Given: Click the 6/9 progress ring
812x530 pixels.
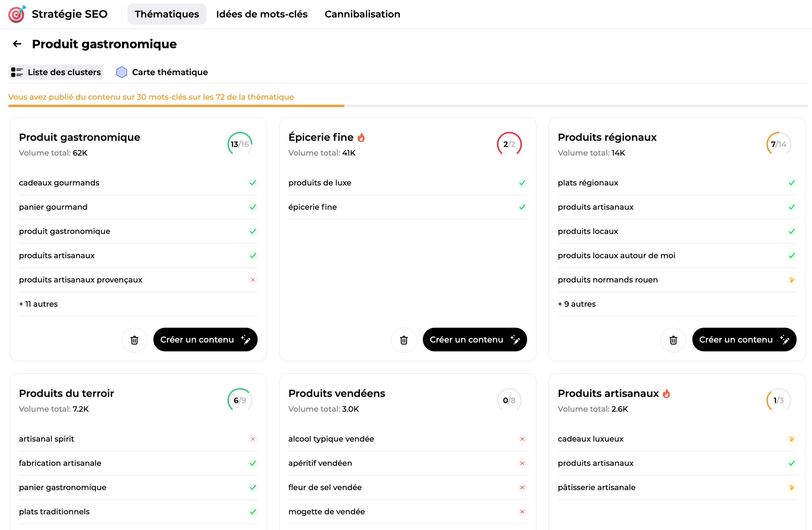Looking at the screenshot, I should pos(240,400).
